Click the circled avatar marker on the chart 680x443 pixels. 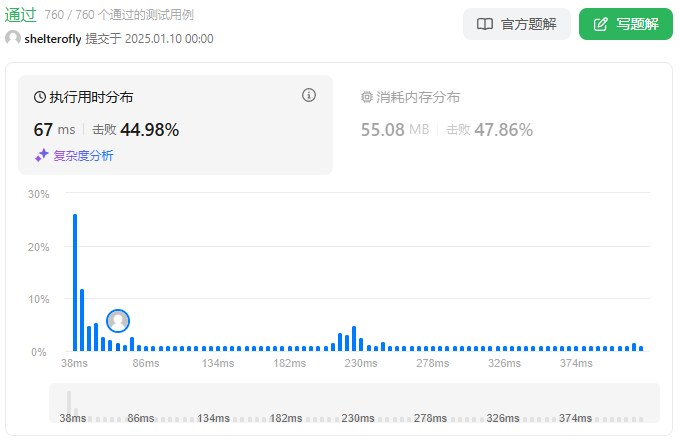[x=118, y=321]
